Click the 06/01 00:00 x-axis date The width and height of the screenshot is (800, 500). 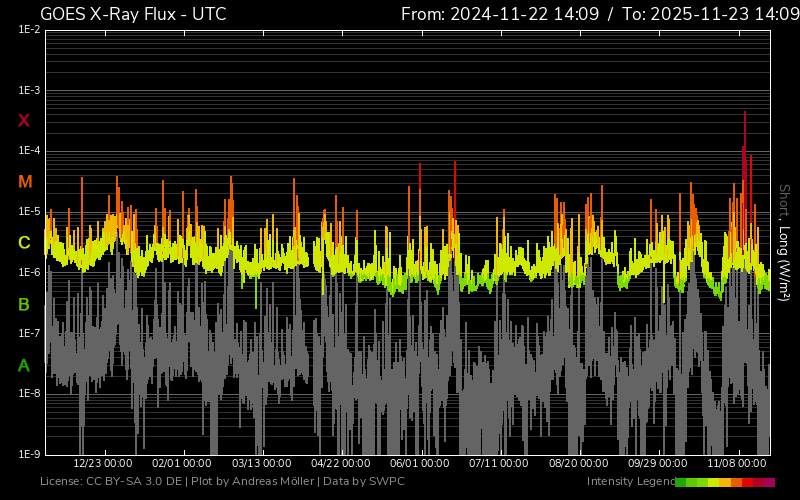[419, 464]
